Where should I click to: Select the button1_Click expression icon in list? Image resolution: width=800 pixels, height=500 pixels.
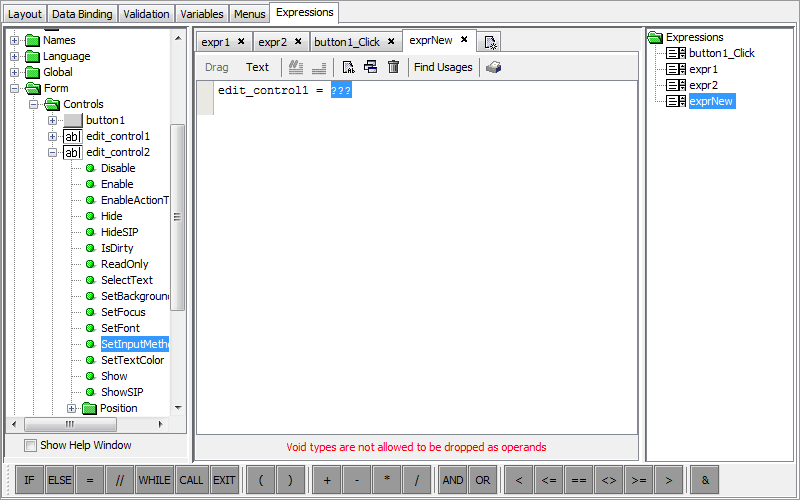click(x=676, y=53)
